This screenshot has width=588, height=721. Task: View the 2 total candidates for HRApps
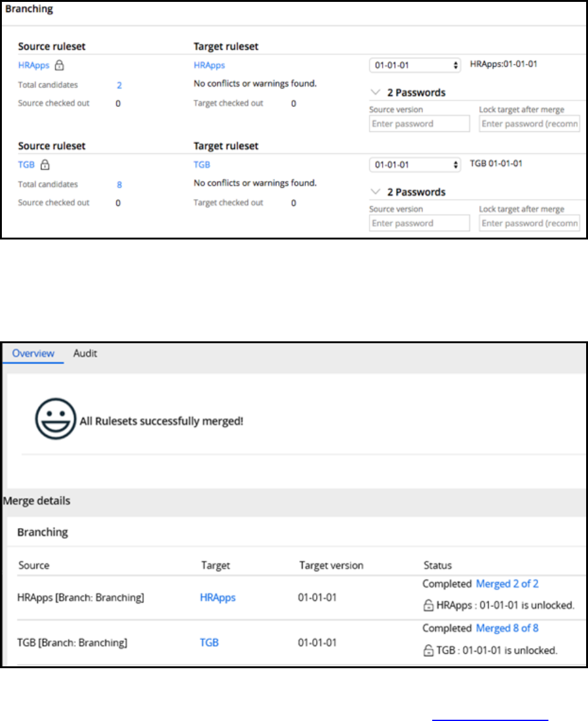pos(119,85)
